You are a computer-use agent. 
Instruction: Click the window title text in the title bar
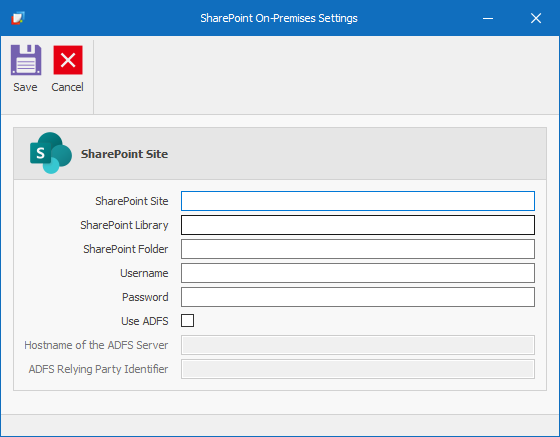pos(279,18)
